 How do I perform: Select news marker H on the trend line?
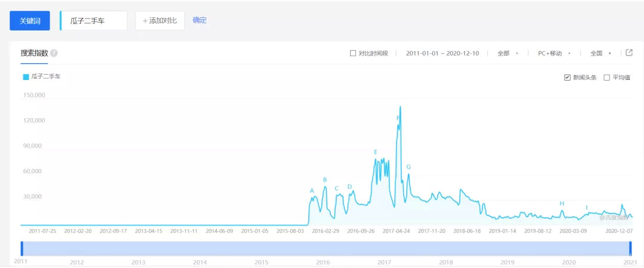(562, 204)
